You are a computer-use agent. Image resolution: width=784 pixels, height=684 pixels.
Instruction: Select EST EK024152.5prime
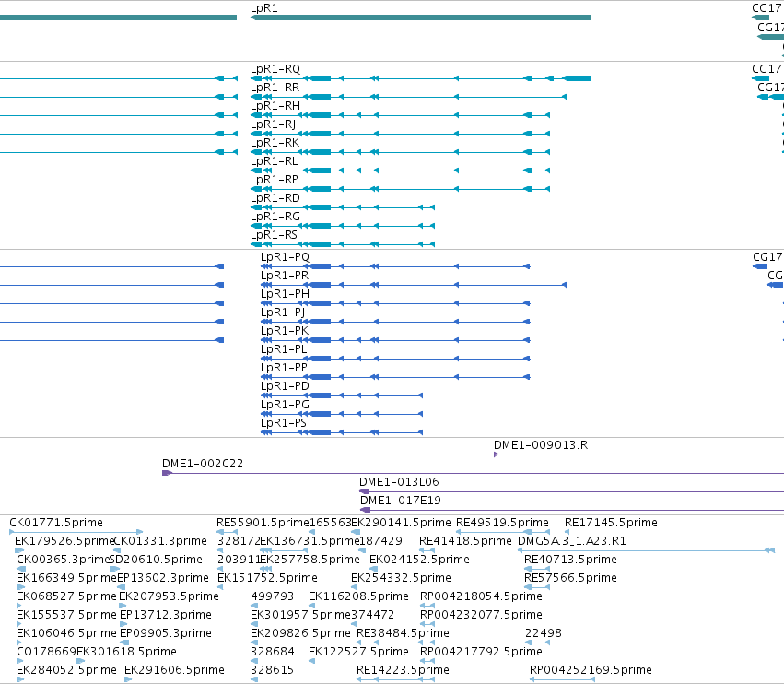click(x=419, y=560)
